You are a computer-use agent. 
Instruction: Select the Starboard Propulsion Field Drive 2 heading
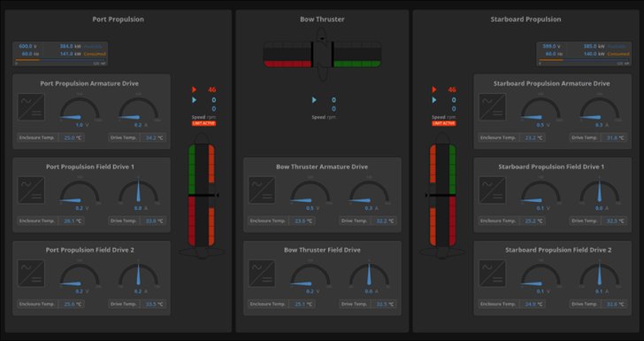tap(558, 250)
